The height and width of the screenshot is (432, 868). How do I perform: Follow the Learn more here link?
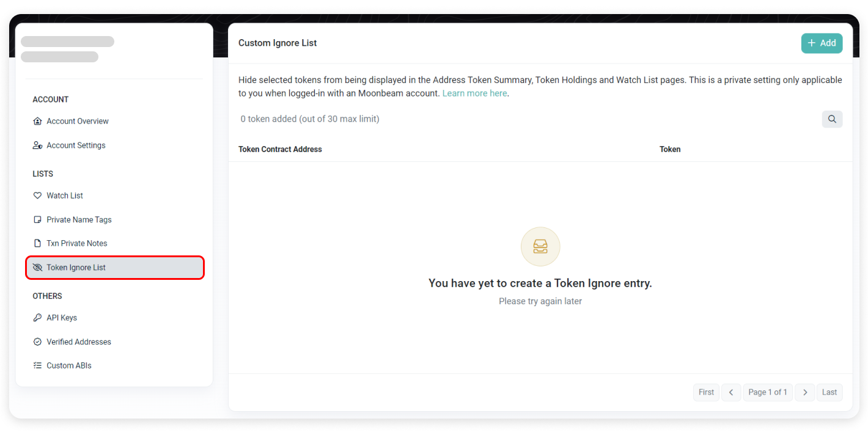click(474, 93)
